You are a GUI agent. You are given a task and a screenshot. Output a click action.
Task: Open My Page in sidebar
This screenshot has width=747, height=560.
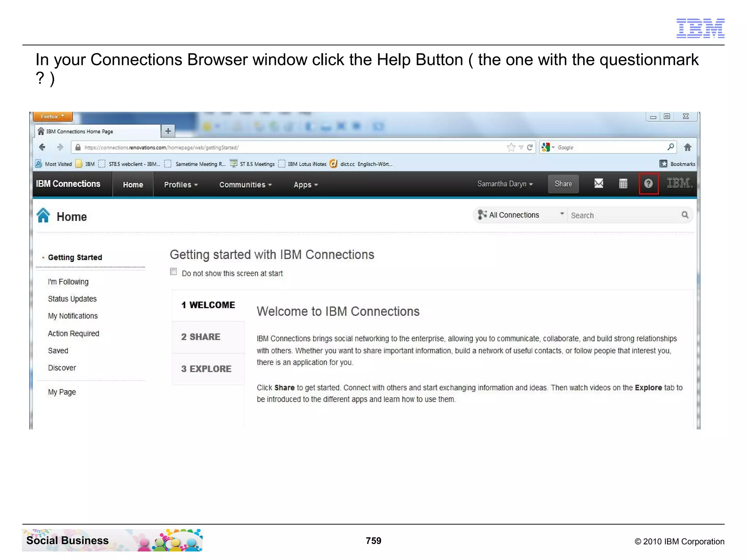point(62,392)
